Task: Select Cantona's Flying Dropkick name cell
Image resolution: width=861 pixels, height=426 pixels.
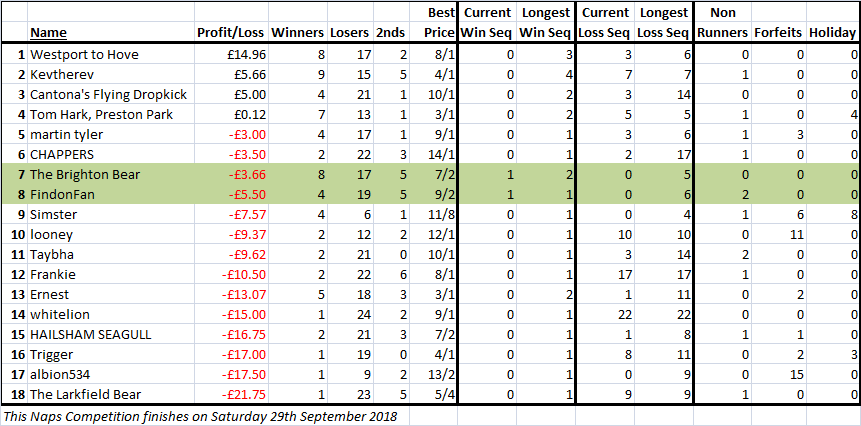Action: 111,94
